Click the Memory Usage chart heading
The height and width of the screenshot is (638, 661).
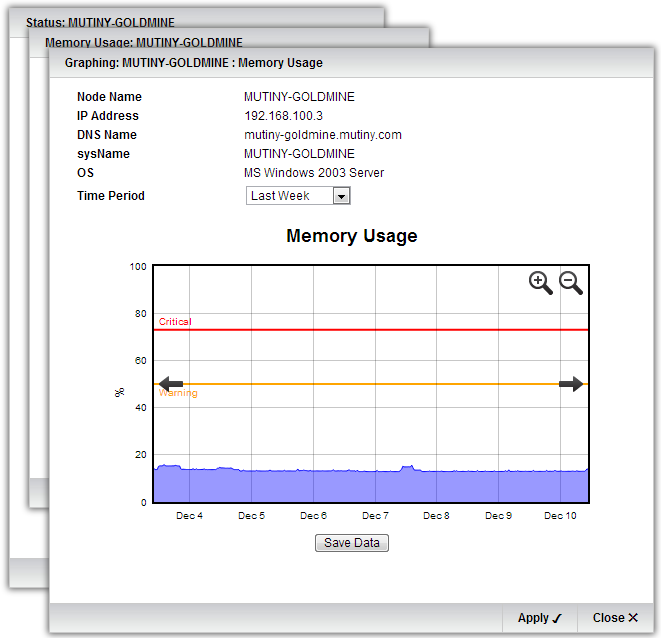coord(351,237)
